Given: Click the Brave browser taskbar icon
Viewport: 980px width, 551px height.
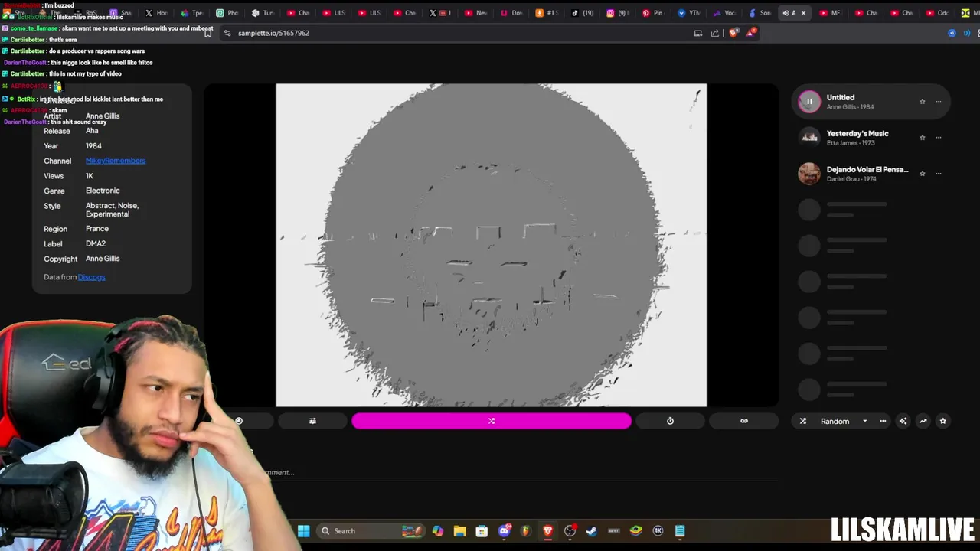Looking at the screenshot, I should click(547, 531).
